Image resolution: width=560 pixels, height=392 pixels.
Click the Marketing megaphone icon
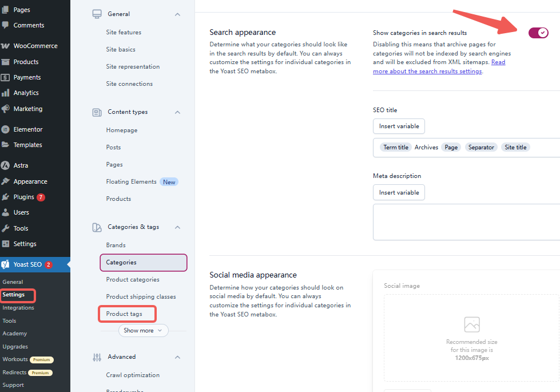5,109
